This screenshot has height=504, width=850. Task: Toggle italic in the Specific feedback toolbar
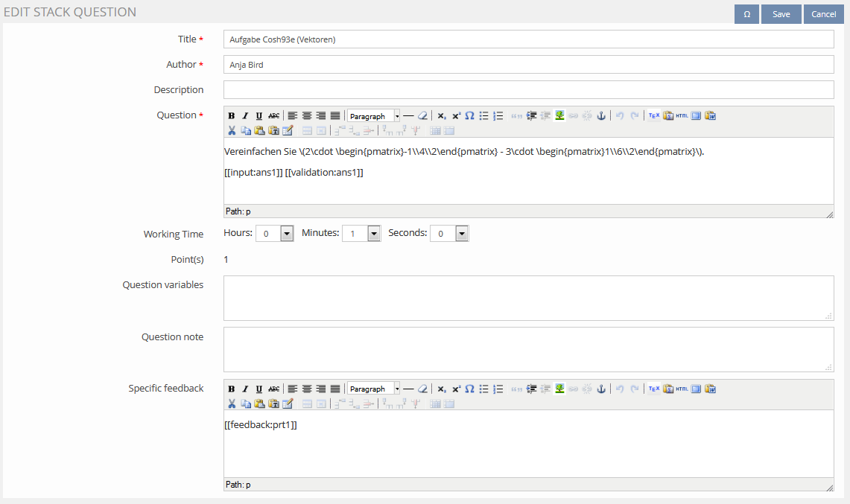coord(245,389)
